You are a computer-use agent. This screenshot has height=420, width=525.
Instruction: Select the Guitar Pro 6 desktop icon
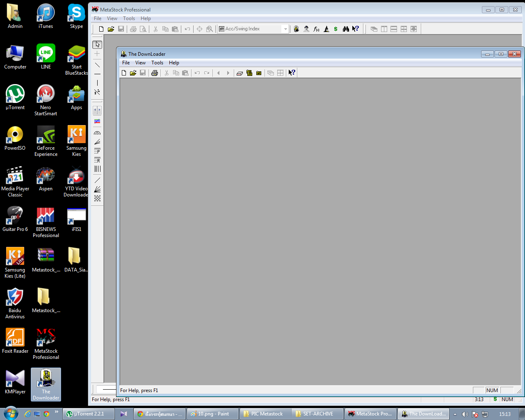coord(15,219)
